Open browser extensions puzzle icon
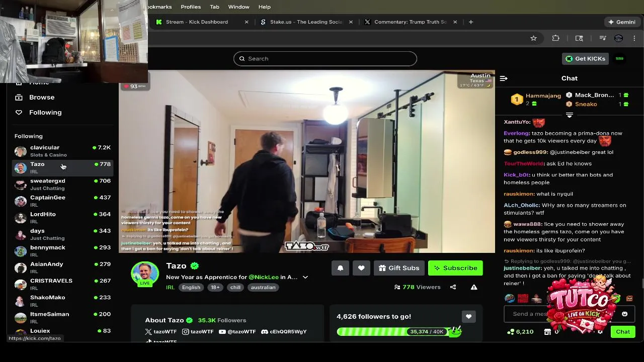The image size is (644, 362). 555,38
